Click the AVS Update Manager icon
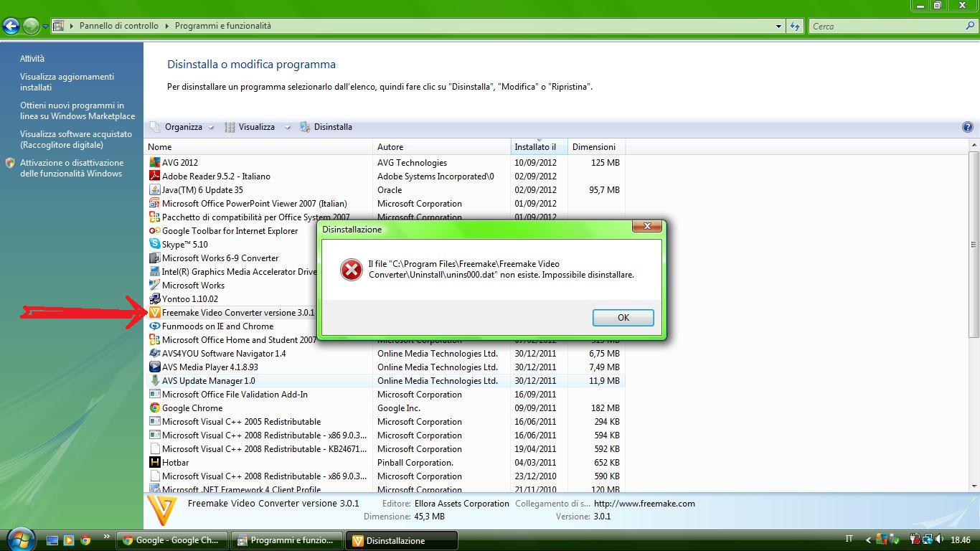This screenshot has height=551, width=980. 154,380
